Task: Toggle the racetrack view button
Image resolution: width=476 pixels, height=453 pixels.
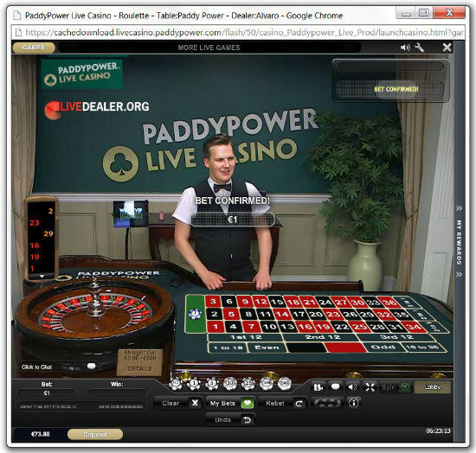Action: point(327,403)
